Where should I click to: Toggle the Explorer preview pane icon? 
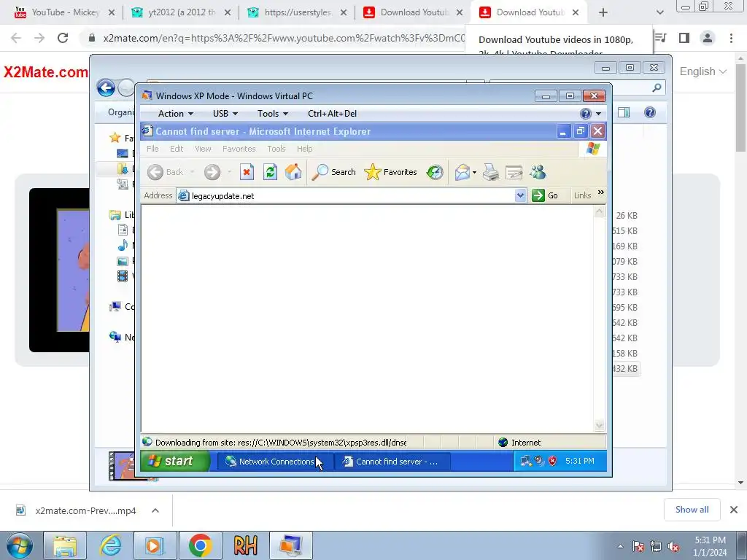624,112
